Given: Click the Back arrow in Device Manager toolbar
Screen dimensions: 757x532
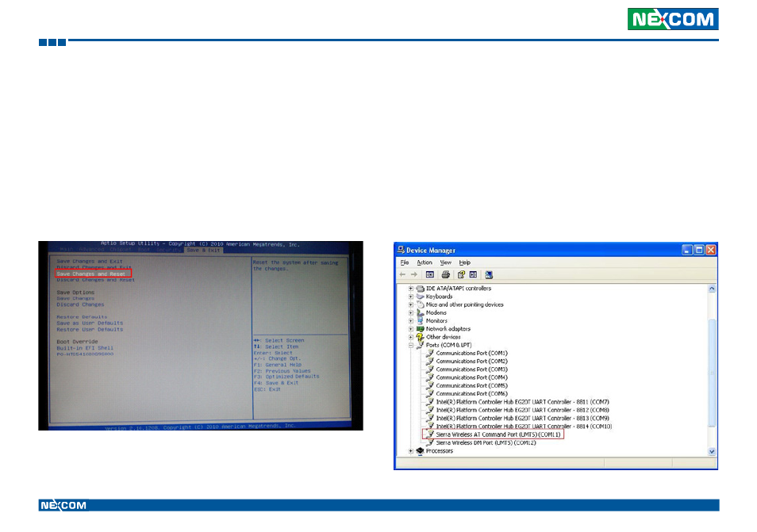Looking at the screenshot, I should [x=402, y=274].
